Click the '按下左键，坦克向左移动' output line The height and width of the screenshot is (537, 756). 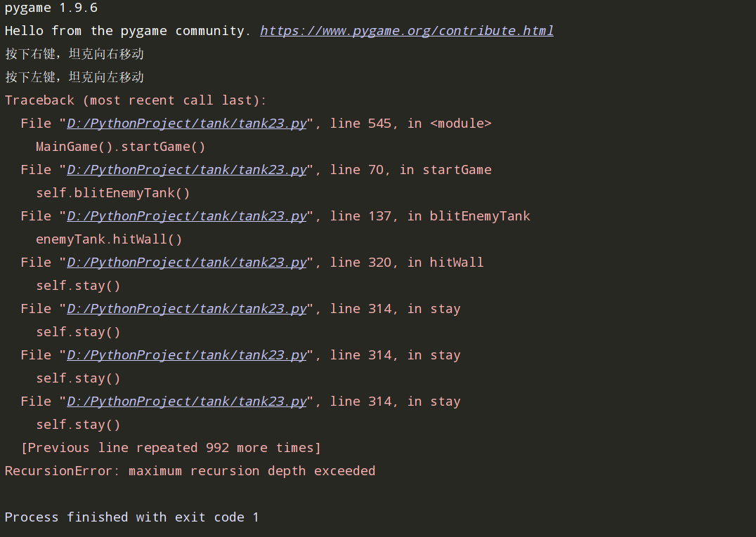[x=74, y=77]
